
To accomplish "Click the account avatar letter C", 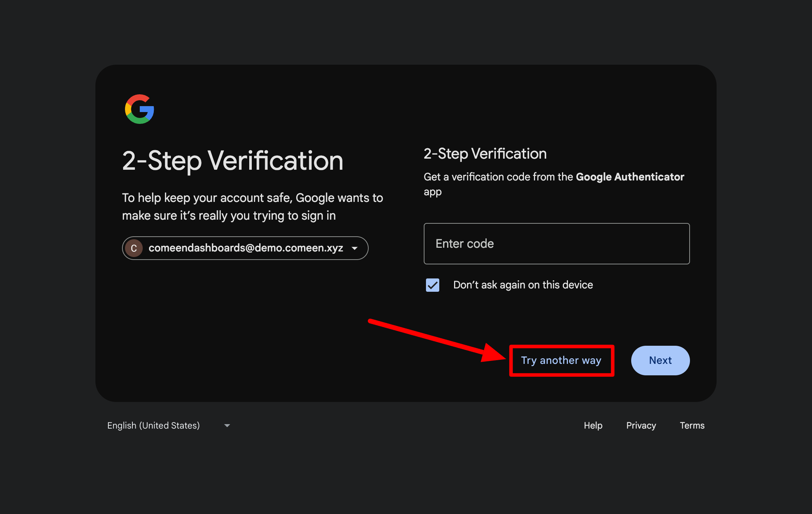I will point(134,248).
